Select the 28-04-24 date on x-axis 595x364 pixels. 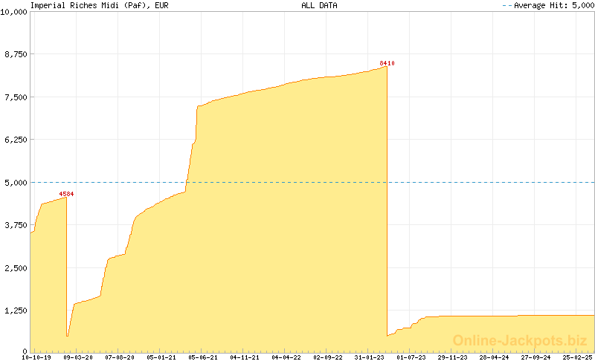click(x=495, y=357)
